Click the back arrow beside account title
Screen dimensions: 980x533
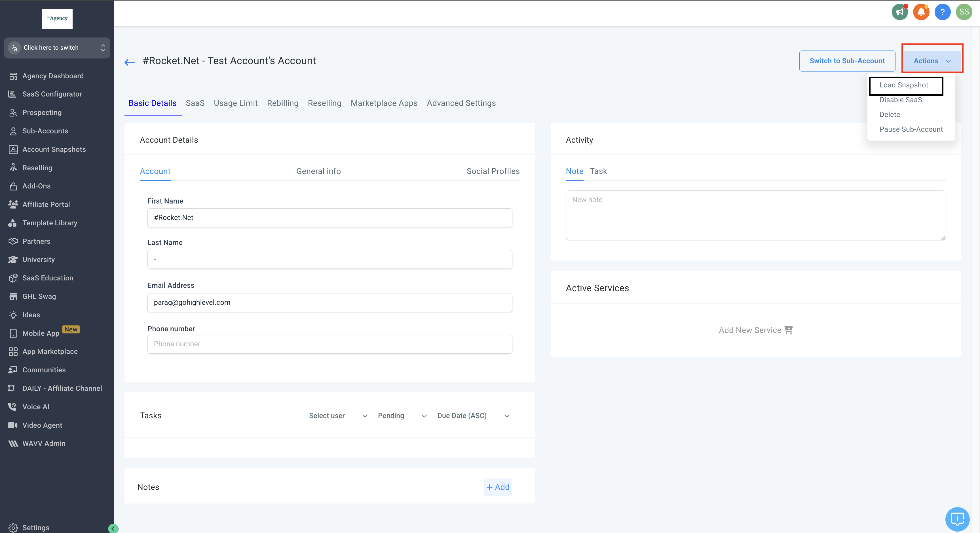point(130,62)
